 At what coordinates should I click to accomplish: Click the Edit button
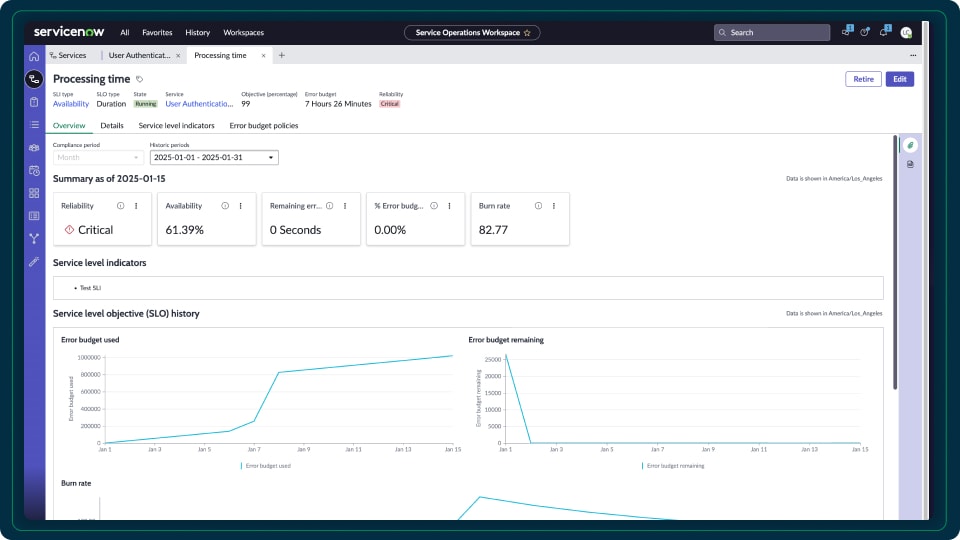point(899,79)
